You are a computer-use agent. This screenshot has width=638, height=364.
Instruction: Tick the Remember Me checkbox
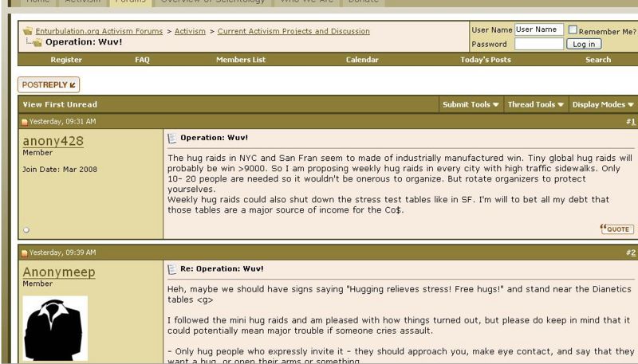pos(573,30)
